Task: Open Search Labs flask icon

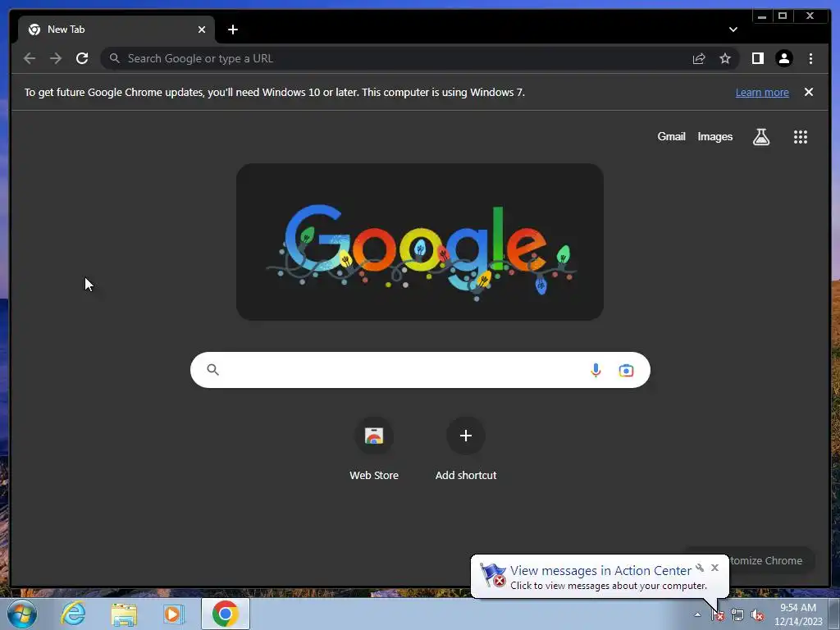Action: (760, 137)
